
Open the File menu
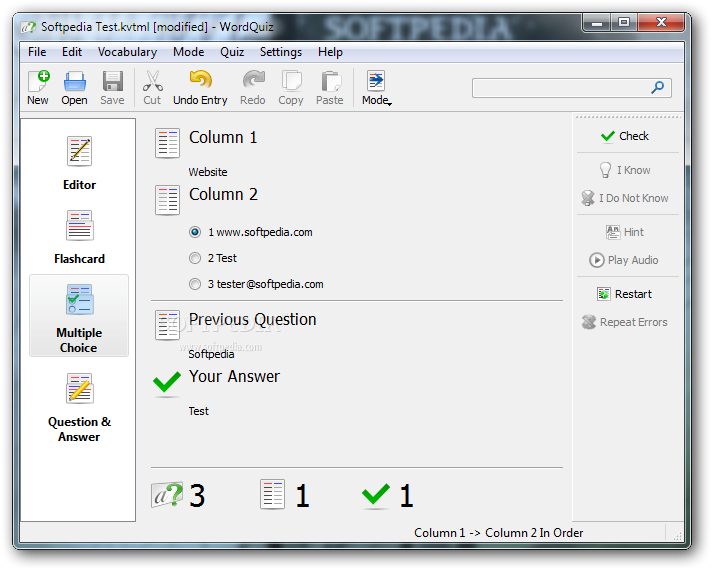[x=37, y=52]
